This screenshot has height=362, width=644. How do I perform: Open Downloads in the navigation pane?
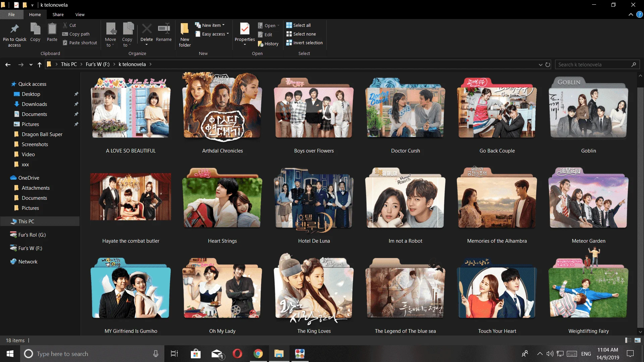point(34,104)
